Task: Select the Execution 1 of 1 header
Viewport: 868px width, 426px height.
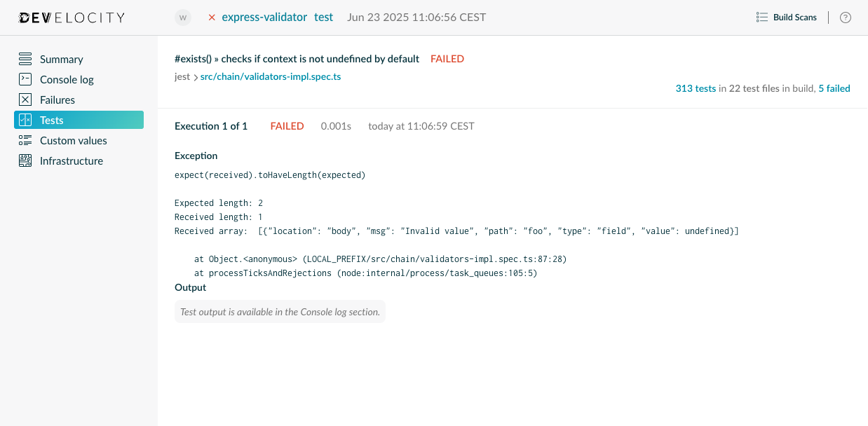Action: [211, 125]
